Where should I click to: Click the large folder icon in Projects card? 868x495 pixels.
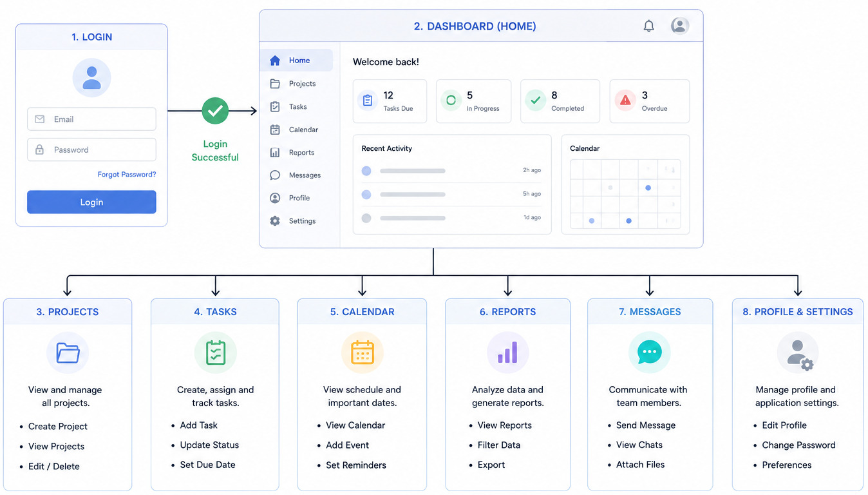coord(68,353)
